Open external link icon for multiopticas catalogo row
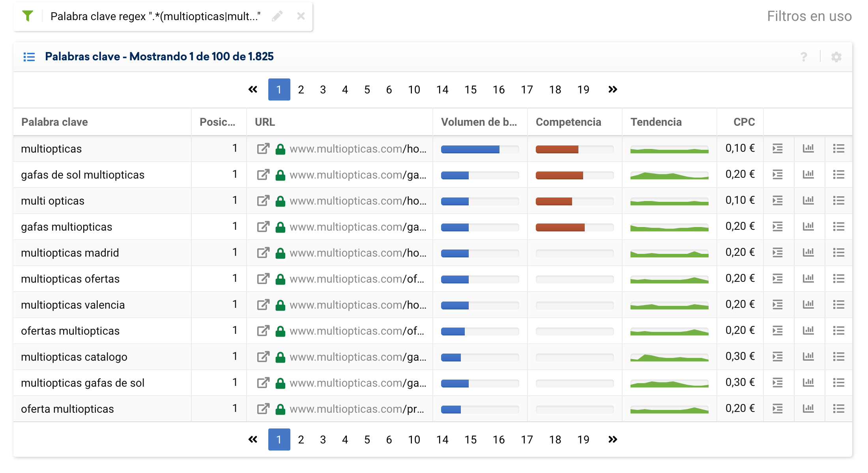868x473 pixels. point(263,357)
